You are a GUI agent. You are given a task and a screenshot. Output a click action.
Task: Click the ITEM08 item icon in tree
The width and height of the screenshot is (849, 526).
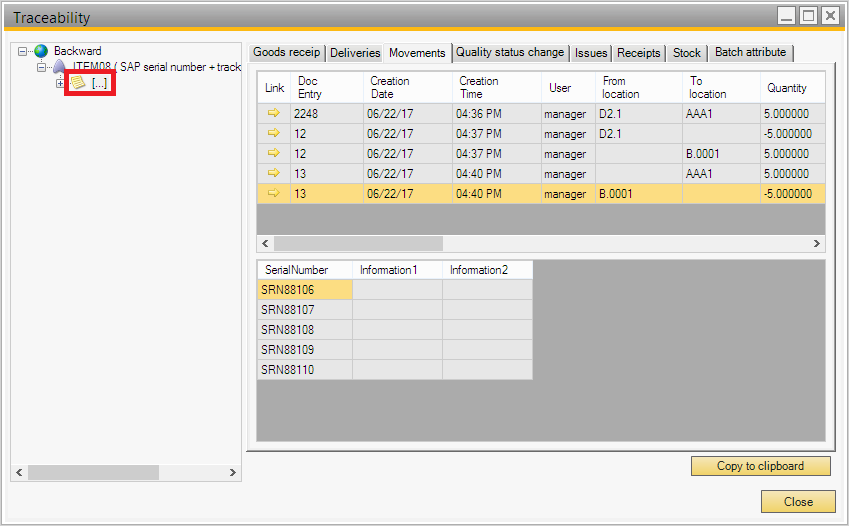click(60, 67)
